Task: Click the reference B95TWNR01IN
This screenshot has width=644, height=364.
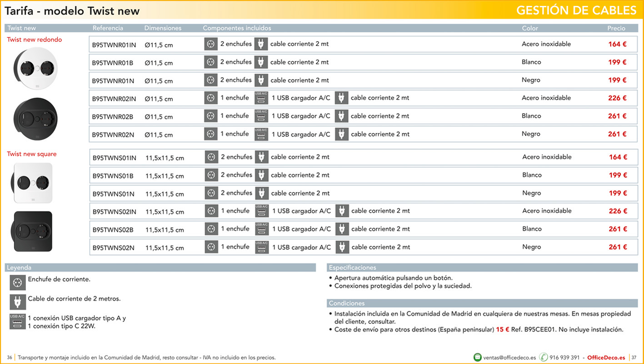Action: tap(114, 45)
